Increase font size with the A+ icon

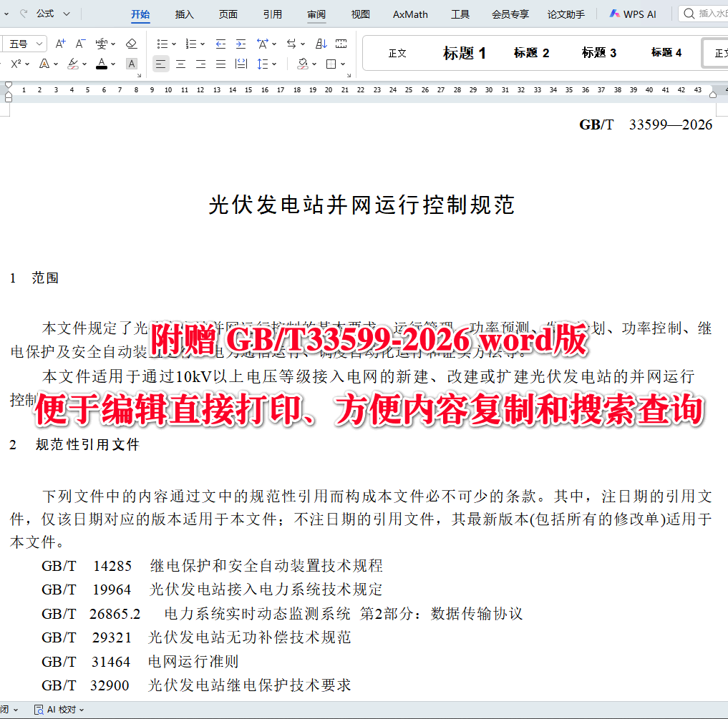(60, 44)
